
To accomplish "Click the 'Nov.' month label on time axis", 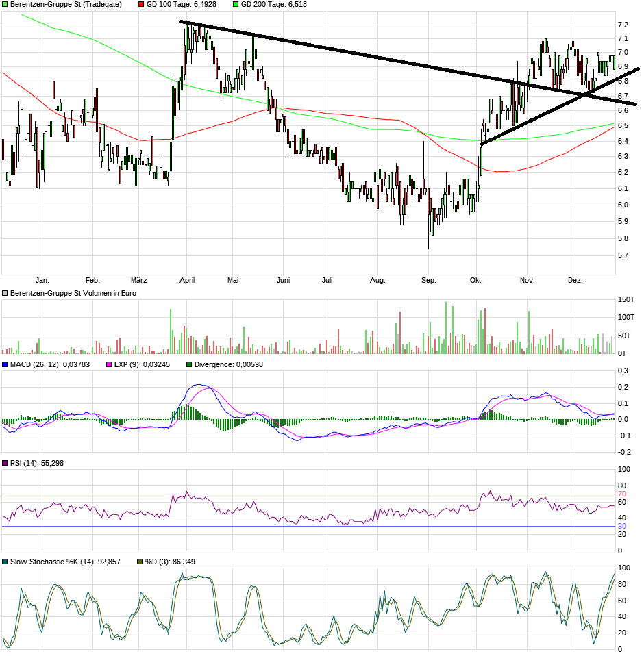I will pyautogui.click(x=528, y=280).
